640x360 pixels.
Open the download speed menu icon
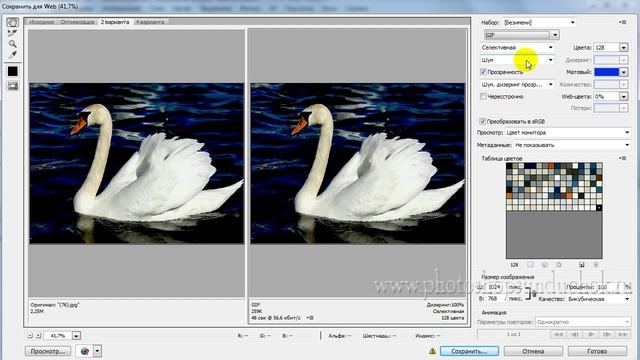pyautogui.click(x=310, y=318)
